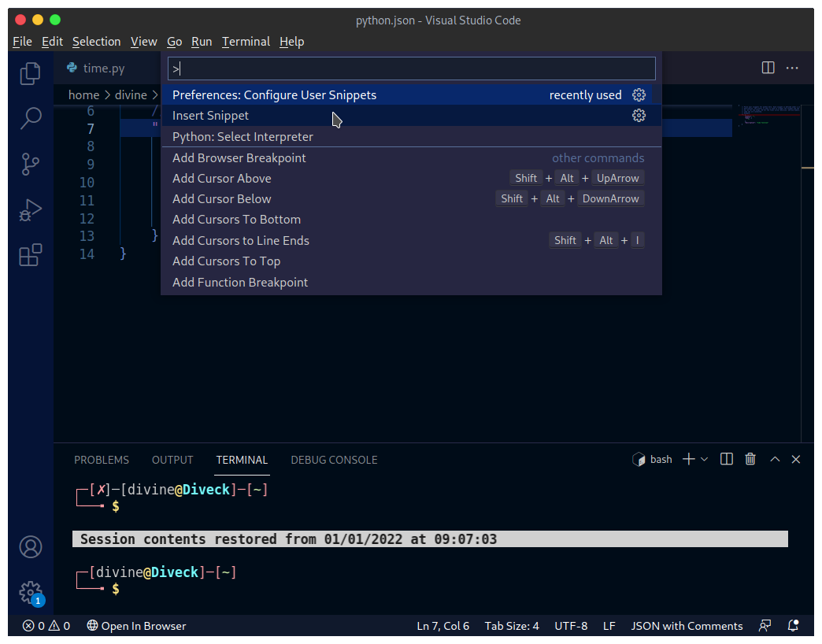This screenshot has width=822, height=644.
Task: Open the Search view in activity bar
Action: 31,118
